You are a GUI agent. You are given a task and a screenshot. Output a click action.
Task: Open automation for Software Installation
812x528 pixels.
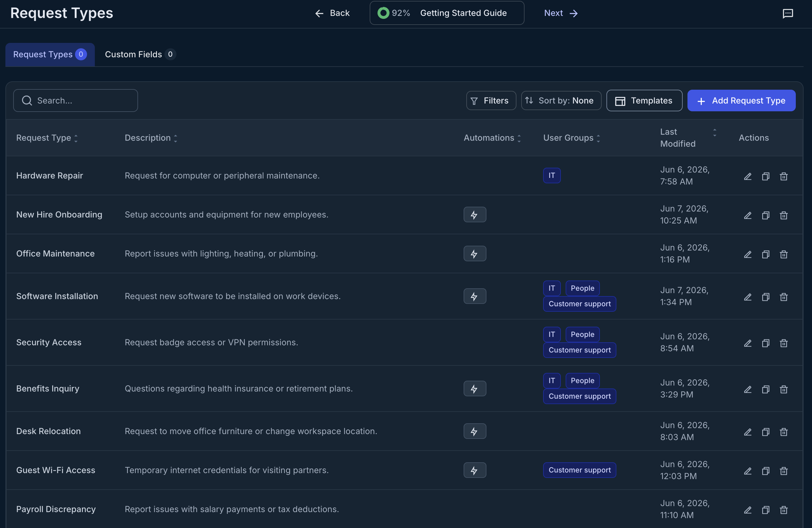click(475, 296)
